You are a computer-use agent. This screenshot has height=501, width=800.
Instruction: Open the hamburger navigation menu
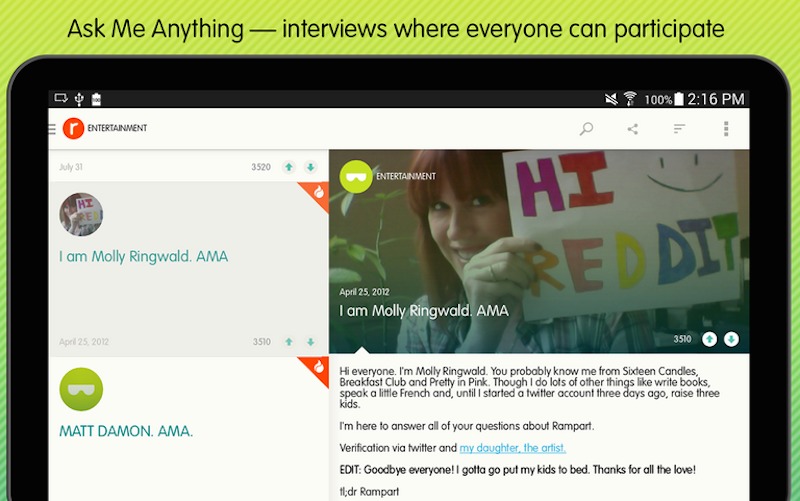pyautogui.click(x=52, y=129)
